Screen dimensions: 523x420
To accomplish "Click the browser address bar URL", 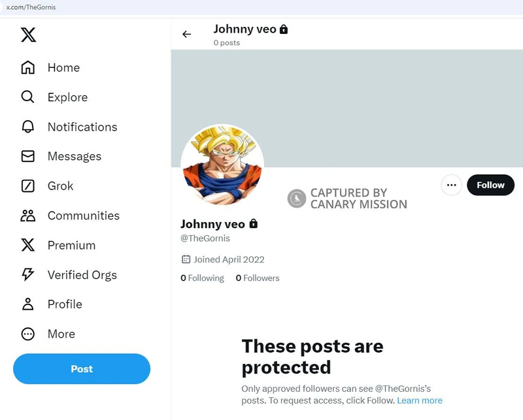I will (x=31, y=7).
